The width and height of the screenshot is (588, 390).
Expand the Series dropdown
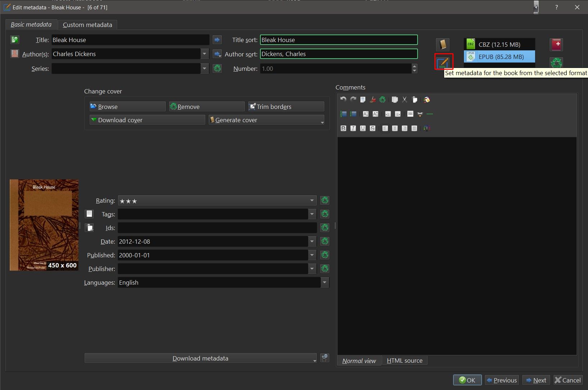(204, 68)
